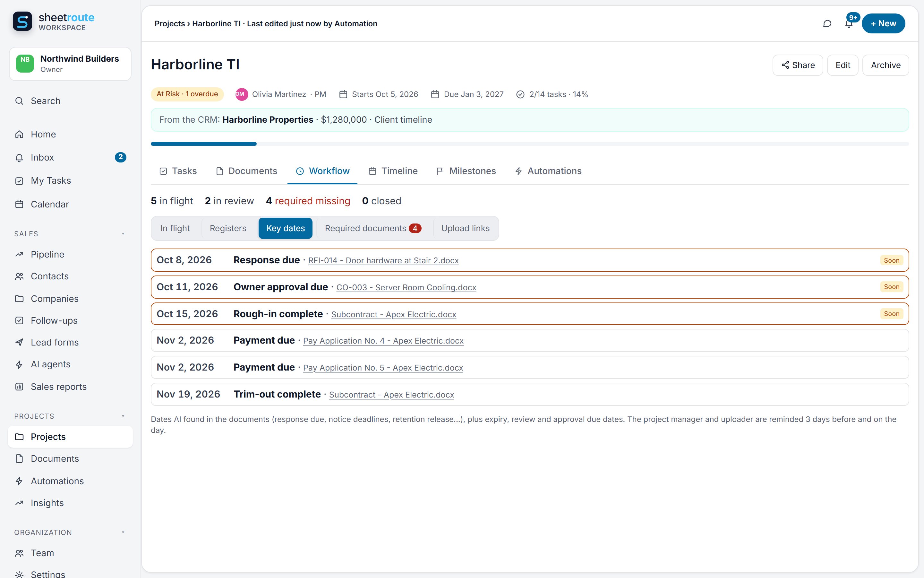Click Projects in the breadcrumb
This screenshot has height=578, width=924.
click(x=169, y=24)
